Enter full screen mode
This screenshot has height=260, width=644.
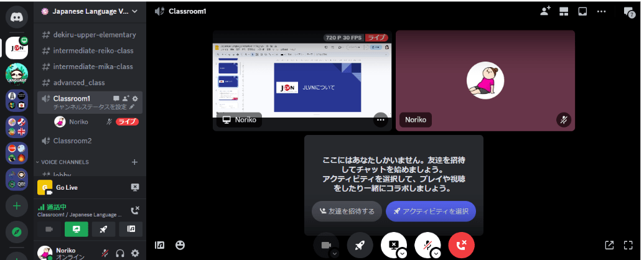628,245
